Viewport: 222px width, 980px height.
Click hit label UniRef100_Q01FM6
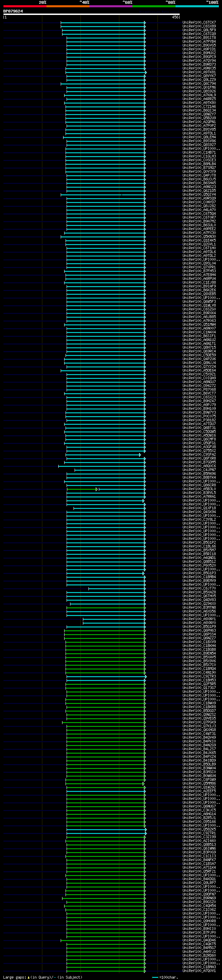tap(199, 88)
